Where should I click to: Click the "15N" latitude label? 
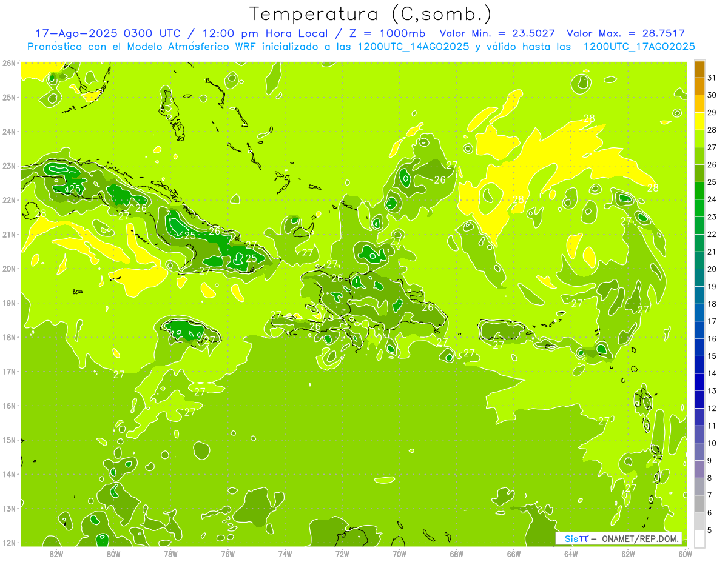click(10, 440)
